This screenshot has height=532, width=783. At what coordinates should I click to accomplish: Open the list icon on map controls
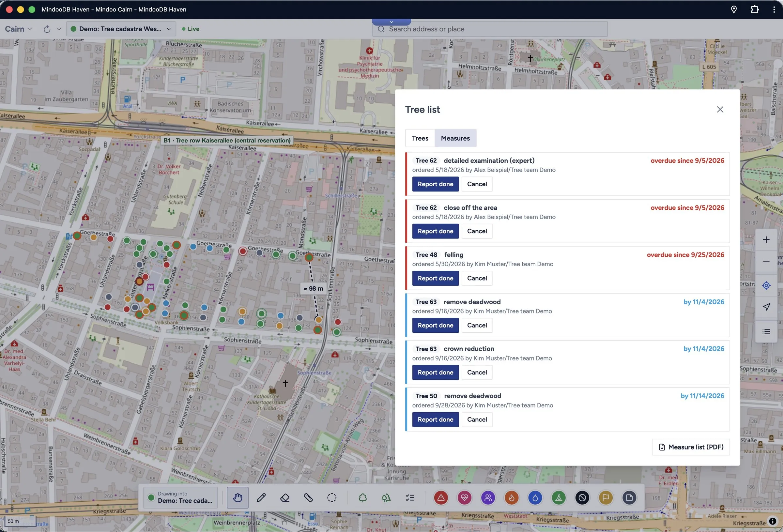click(766, 331)
